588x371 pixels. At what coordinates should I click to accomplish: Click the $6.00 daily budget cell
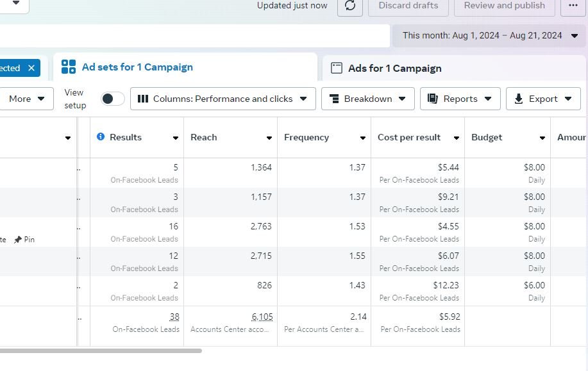pos(534,285)
